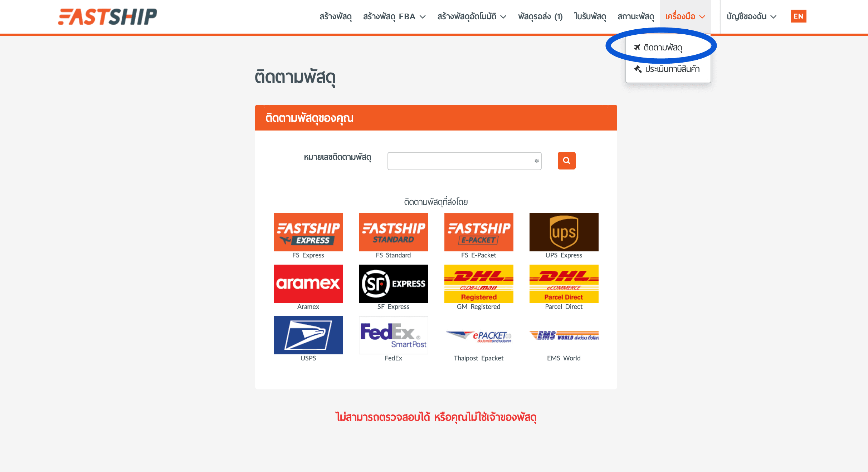The height and width of the screenshot is (472, 868).
Task: Open the สร้างพัสดุ menu item
Action: tap(335, 16)
